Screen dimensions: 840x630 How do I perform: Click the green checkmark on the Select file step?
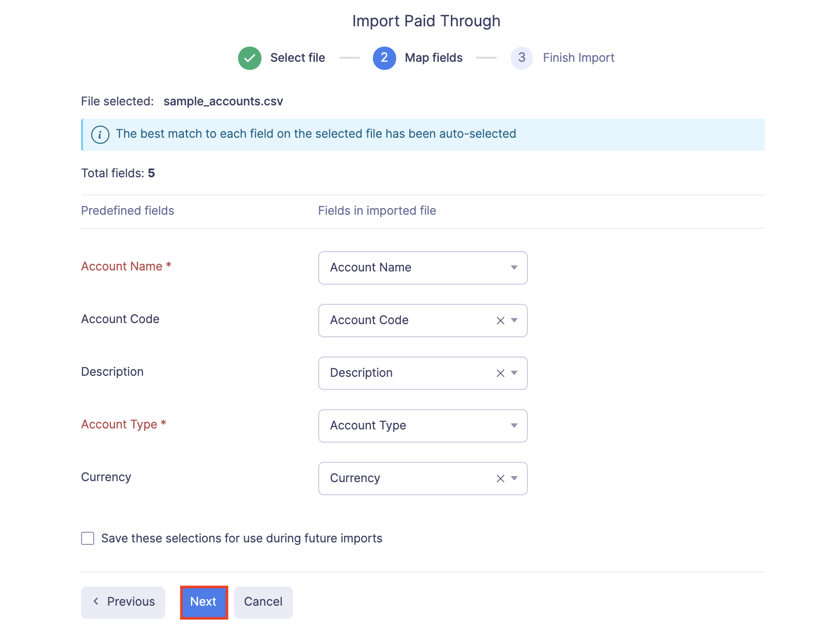(249, 58)
